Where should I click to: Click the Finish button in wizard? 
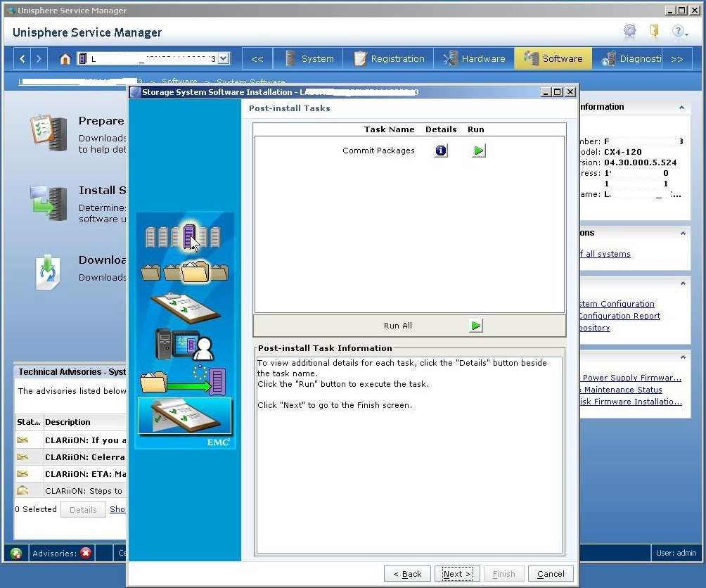(x=503, y=574)
